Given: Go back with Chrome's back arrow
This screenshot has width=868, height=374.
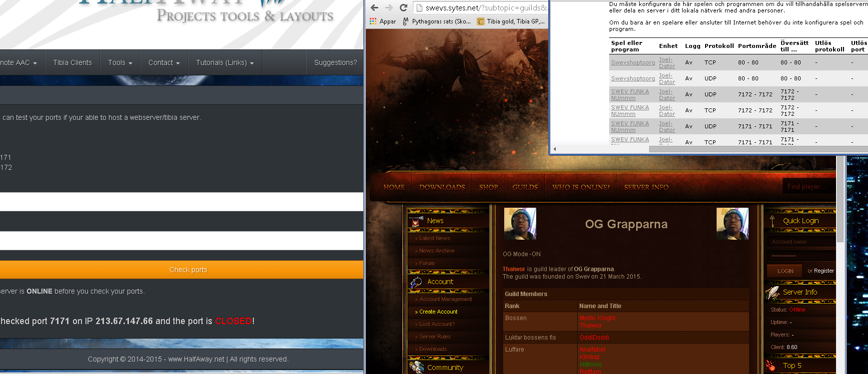Looking at the screenshot, I should coord(374,7).
